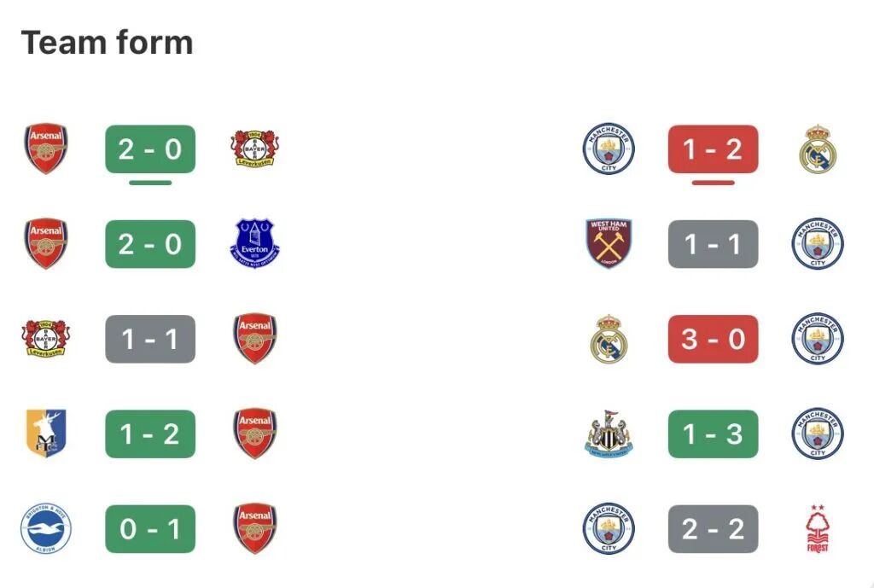Select Leverkusen crest beside the 1 - 1 draw

tap(46, 339)
